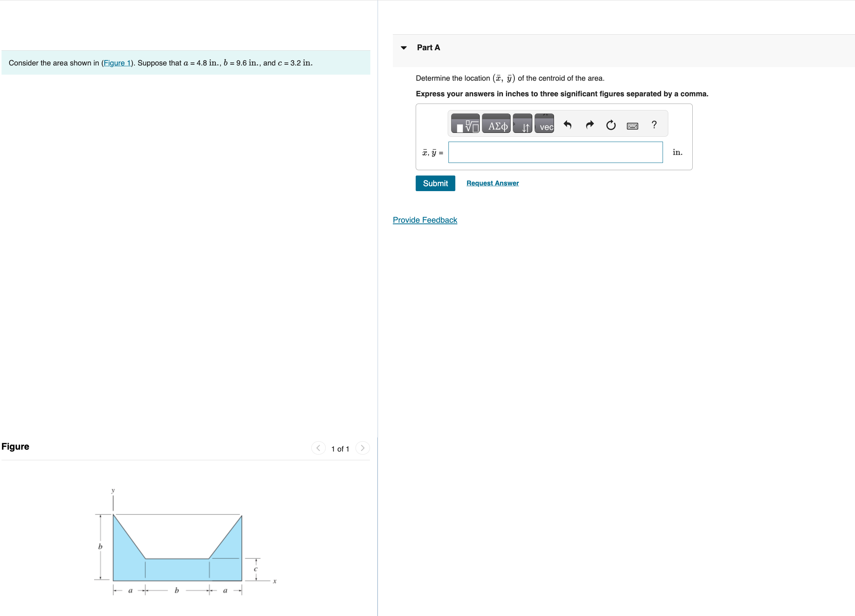Click the next figure chevron
Viewport: 855px width, 616px height.
[362, 448]
